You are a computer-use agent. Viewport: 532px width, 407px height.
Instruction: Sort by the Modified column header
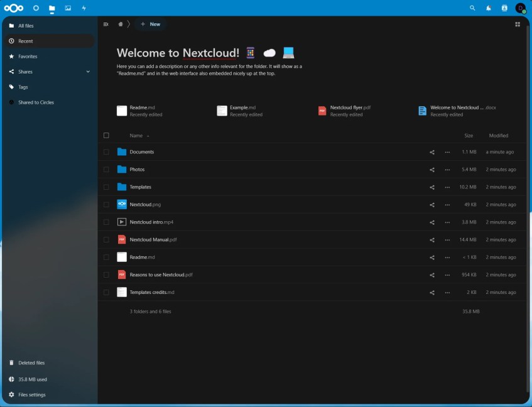click(x=499, y=135)
